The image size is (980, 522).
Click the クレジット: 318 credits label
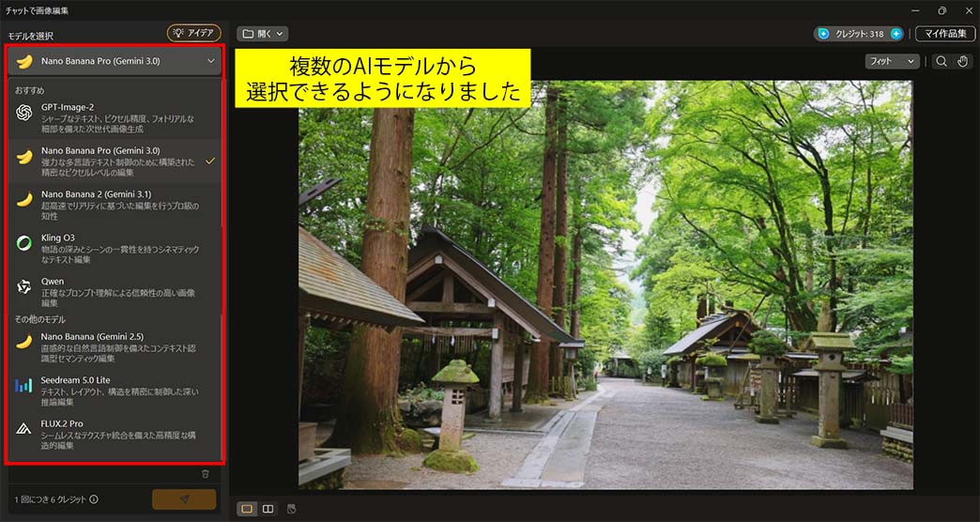pos(860,34)
